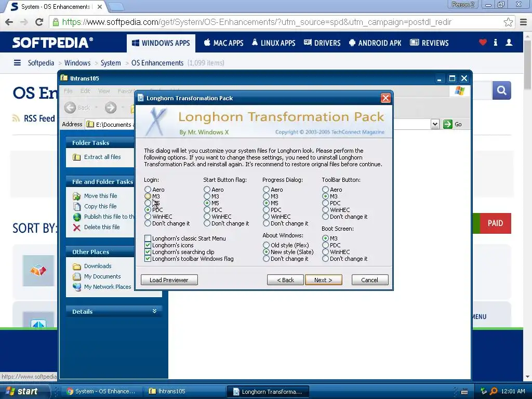Viewport: 532px width, 399px height.
Task: Close the Longhorn Transformation Pack dialog
Action: point(385,98)
